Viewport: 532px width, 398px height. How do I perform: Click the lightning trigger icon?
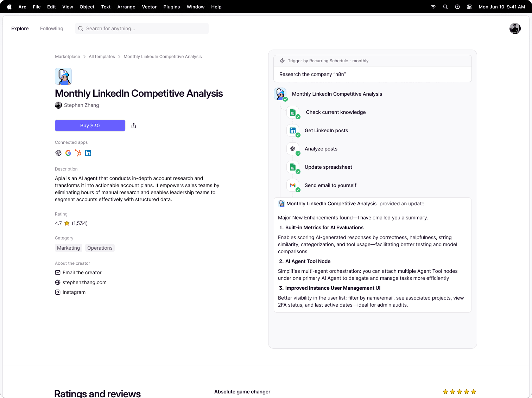[282, 61]
